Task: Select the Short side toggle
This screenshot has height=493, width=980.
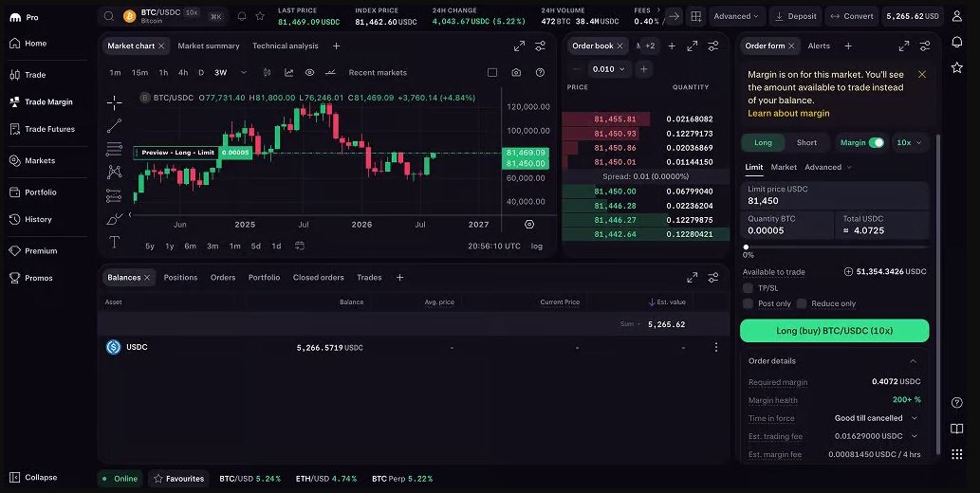Action: (807, 142)
